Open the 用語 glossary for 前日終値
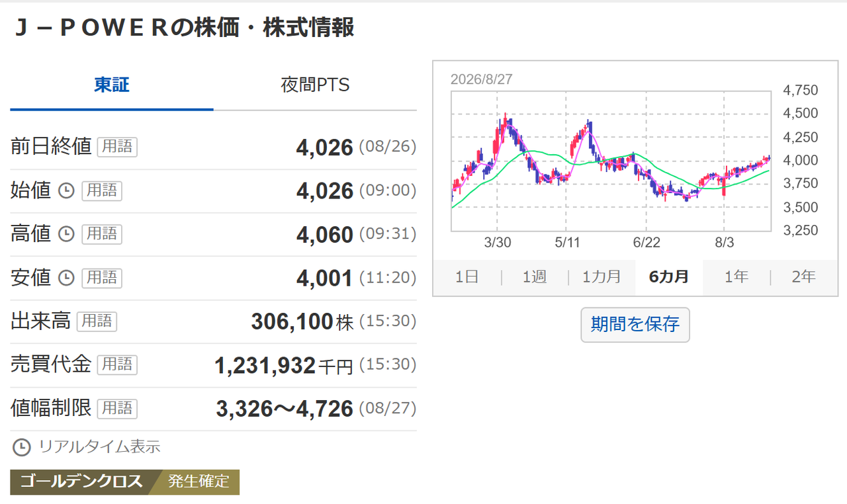847x504 pixels. click(x=117, y=147)
